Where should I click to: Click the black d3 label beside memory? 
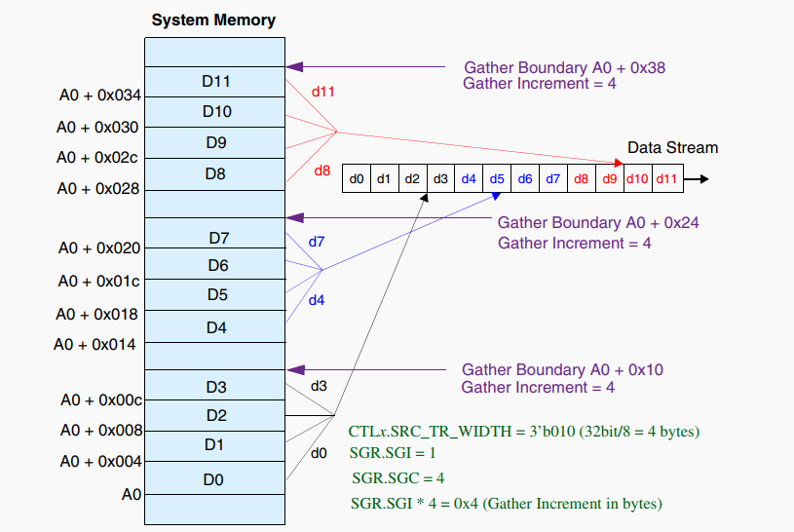click(319, 386)
